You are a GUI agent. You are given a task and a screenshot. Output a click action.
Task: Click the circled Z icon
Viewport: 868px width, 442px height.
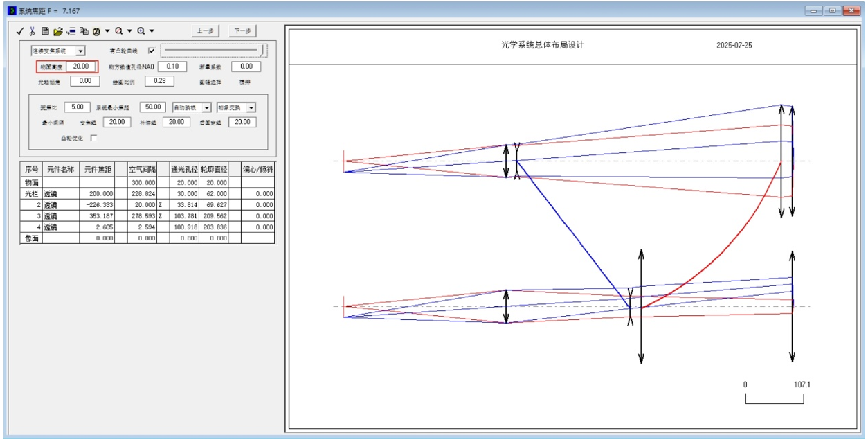[x=97, y=31]
